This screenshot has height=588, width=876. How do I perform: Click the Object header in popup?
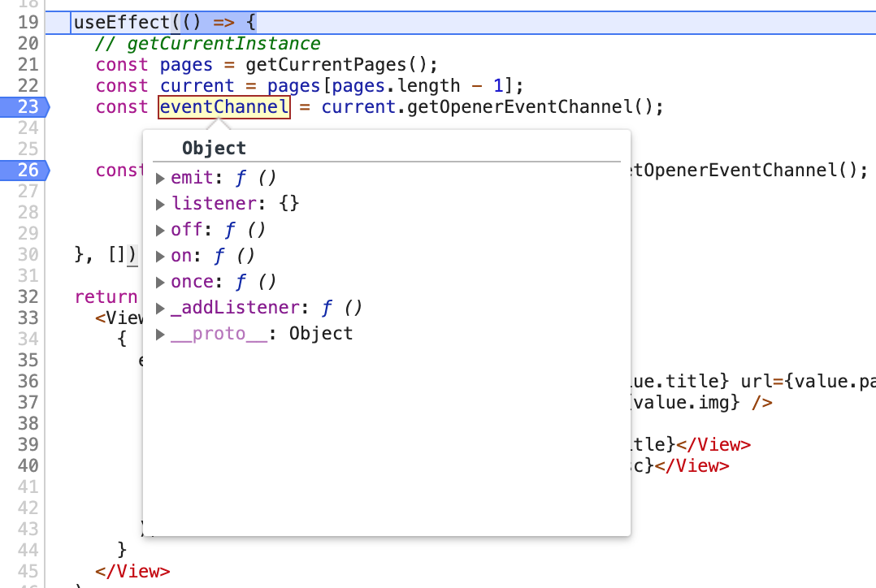click(214, 149)
